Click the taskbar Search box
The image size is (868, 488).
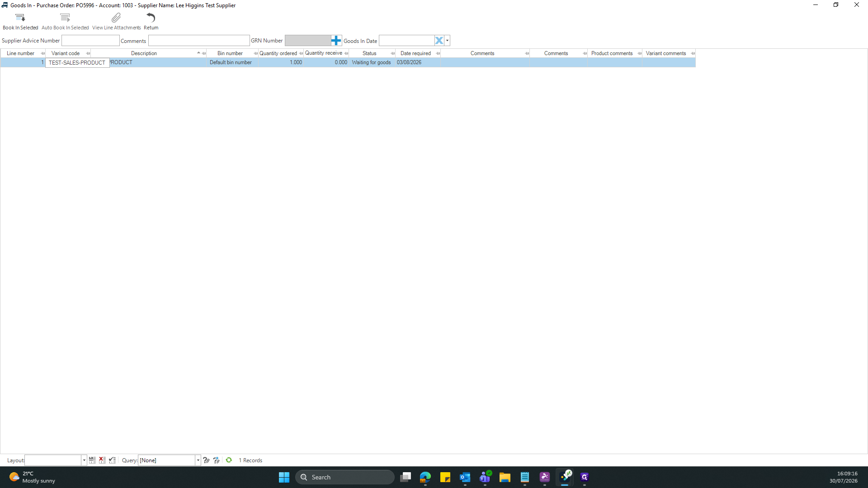tap(344, 477)
